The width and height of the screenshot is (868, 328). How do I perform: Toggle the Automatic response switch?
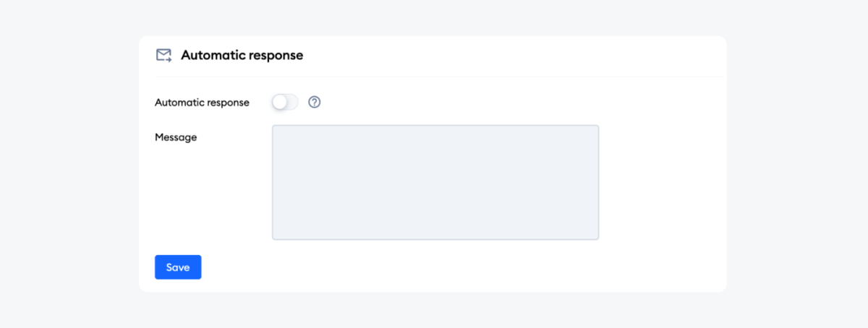tap(285, 103)
